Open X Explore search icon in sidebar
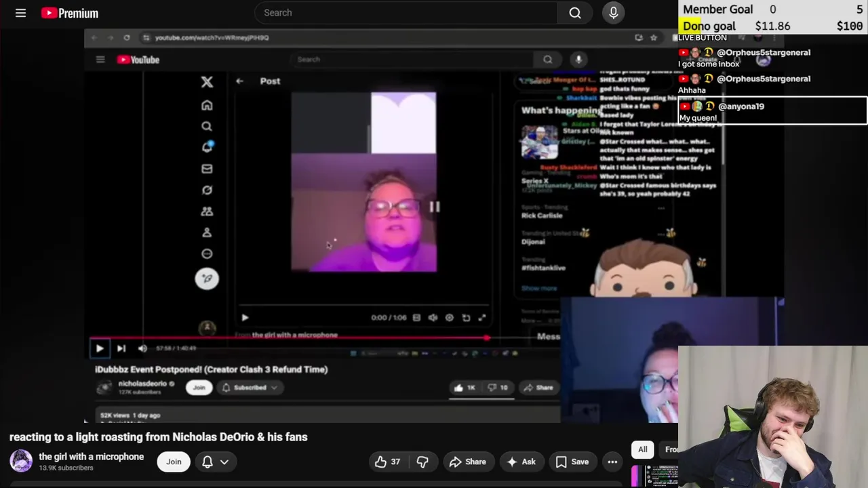Screen dimensions: 868x488 [207, 126]
